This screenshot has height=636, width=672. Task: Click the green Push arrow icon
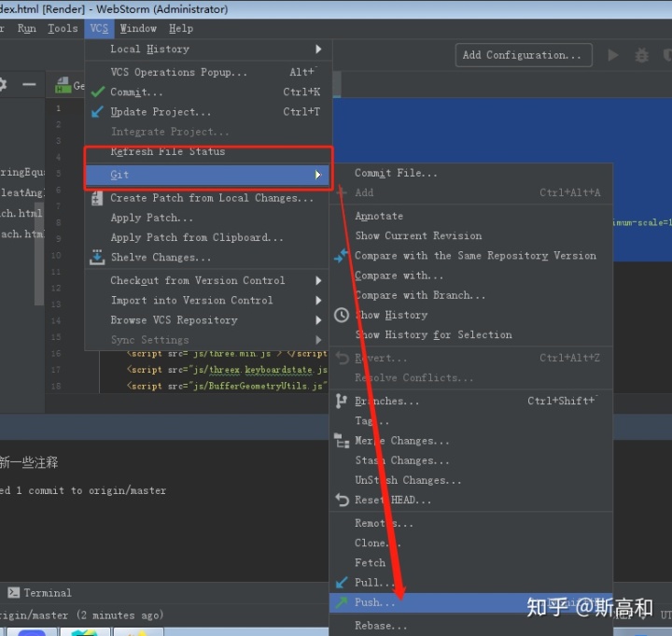point(342,602)
